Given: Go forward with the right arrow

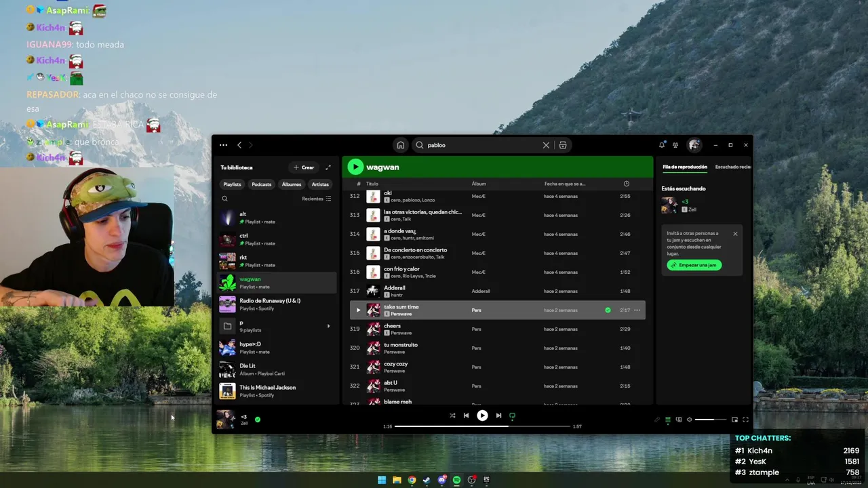Looking at the screenshot, I should (251, 145).
